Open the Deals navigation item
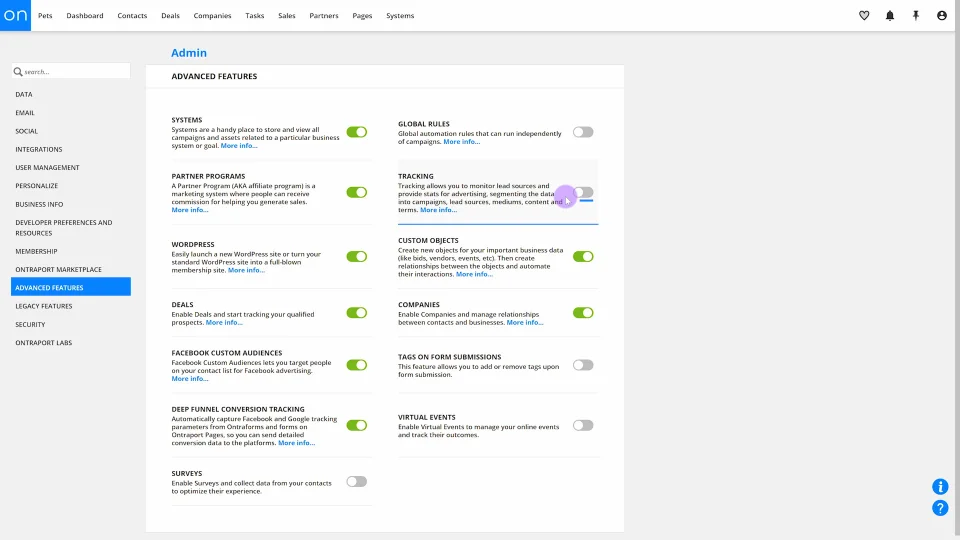 (170, 15)
